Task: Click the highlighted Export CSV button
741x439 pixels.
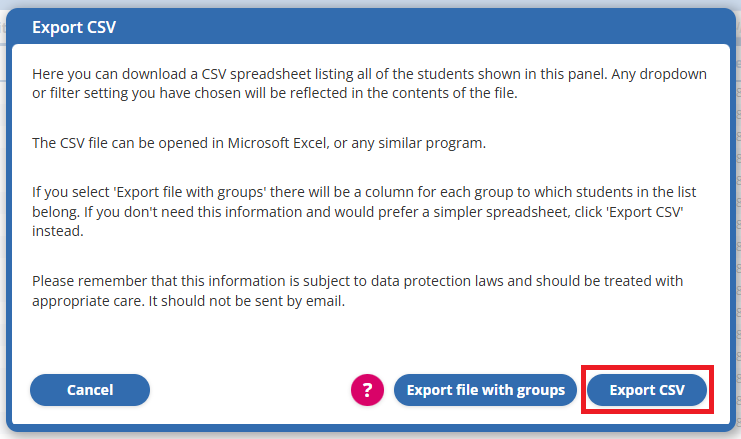Action: 647,390
